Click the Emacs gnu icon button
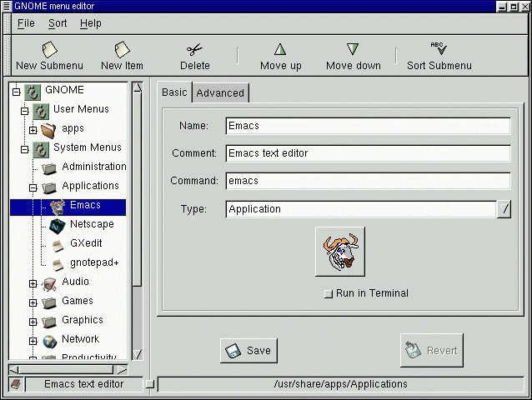Screen dimensions: 532x400 [340, 252]
